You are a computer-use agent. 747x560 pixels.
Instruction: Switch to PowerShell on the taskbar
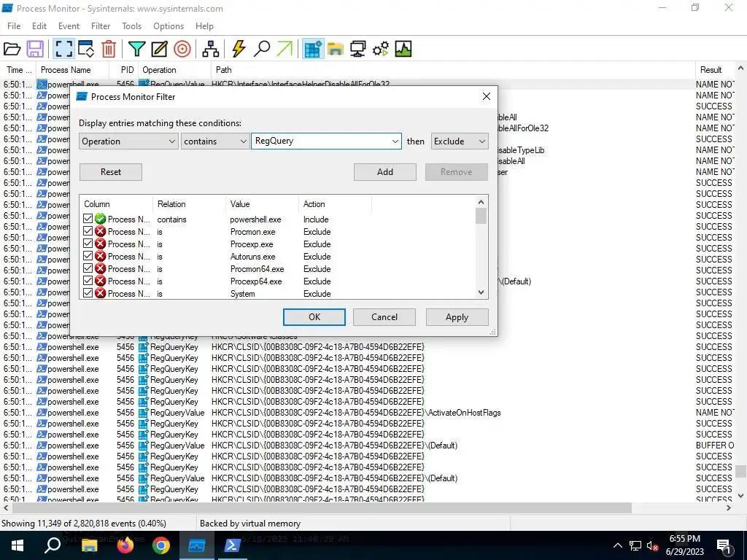[232, 545]
